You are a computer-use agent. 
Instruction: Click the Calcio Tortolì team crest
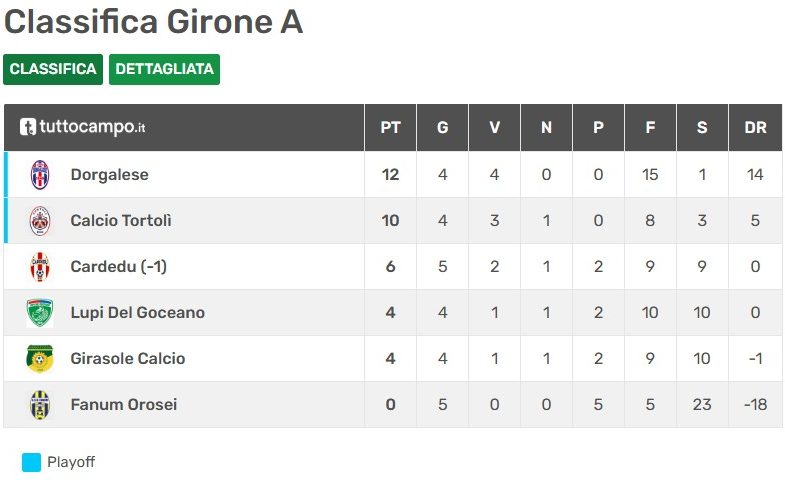(40, 221)
